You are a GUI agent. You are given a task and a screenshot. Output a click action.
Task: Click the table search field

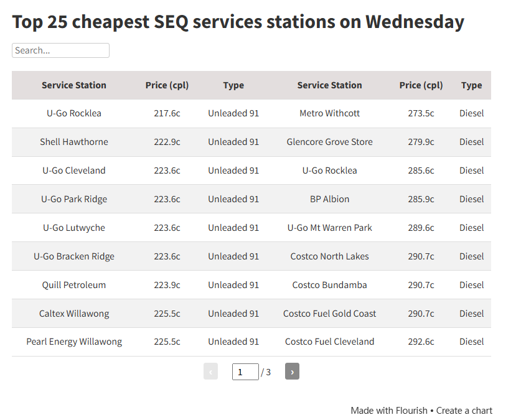(x=60, y=50)
